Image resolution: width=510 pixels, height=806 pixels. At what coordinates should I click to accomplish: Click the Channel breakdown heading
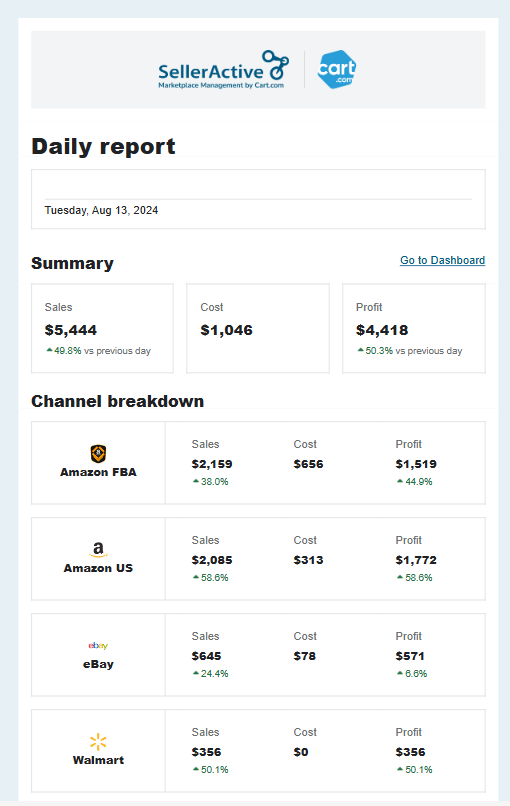tap(118, 401)
